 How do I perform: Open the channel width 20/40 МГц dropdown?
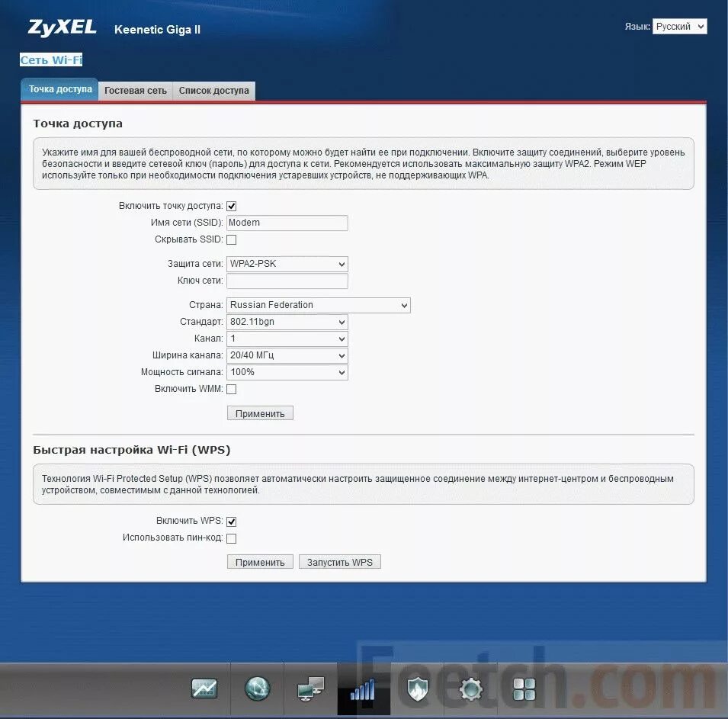coord(287,355)
